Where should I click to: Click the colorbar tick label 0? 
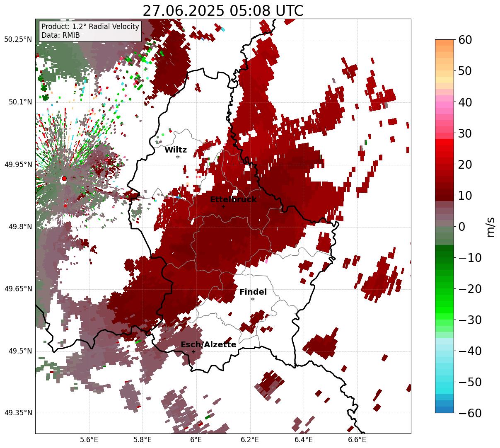tap(462, 227)
